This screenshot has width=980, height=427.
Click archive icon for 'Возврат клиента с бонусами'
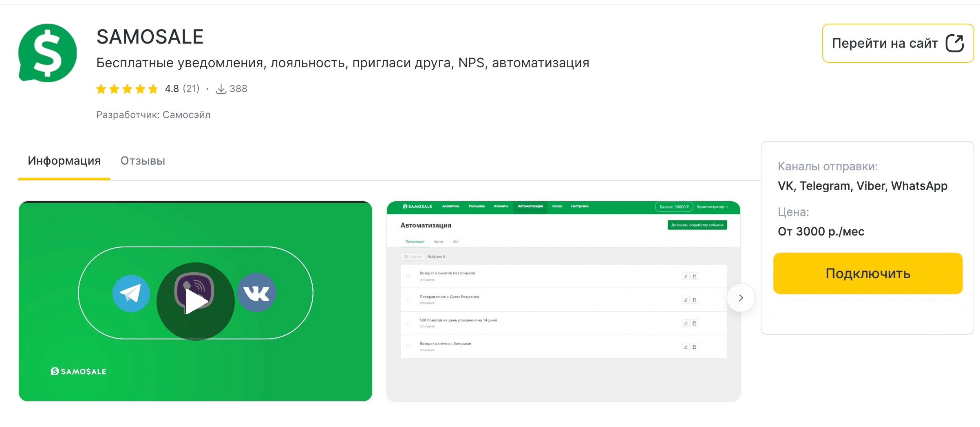point(694,347)
